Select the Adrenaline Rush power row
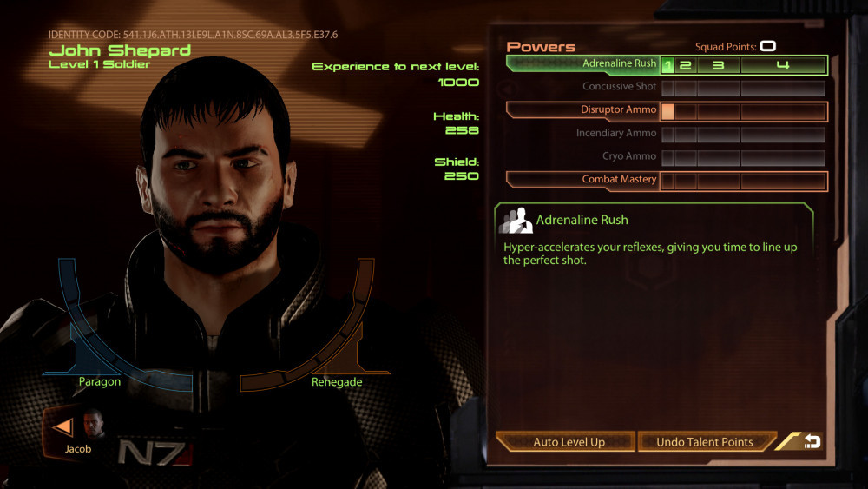 667,65
